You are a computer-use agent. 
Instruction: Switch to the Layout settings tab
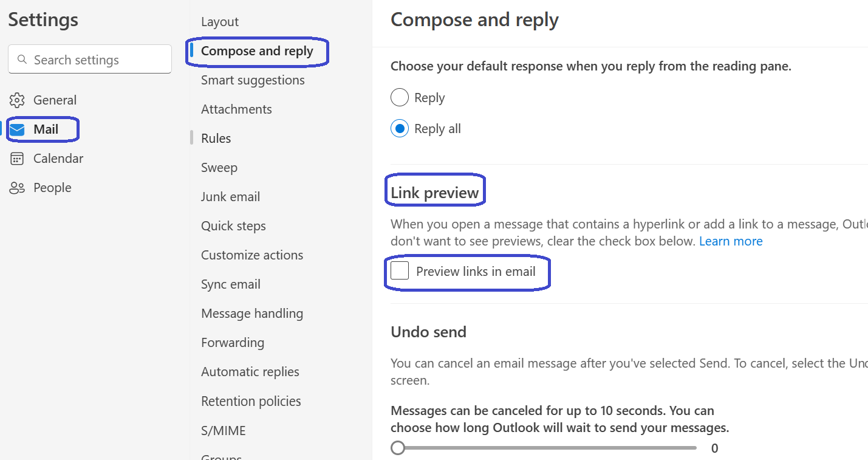(220, 21)
